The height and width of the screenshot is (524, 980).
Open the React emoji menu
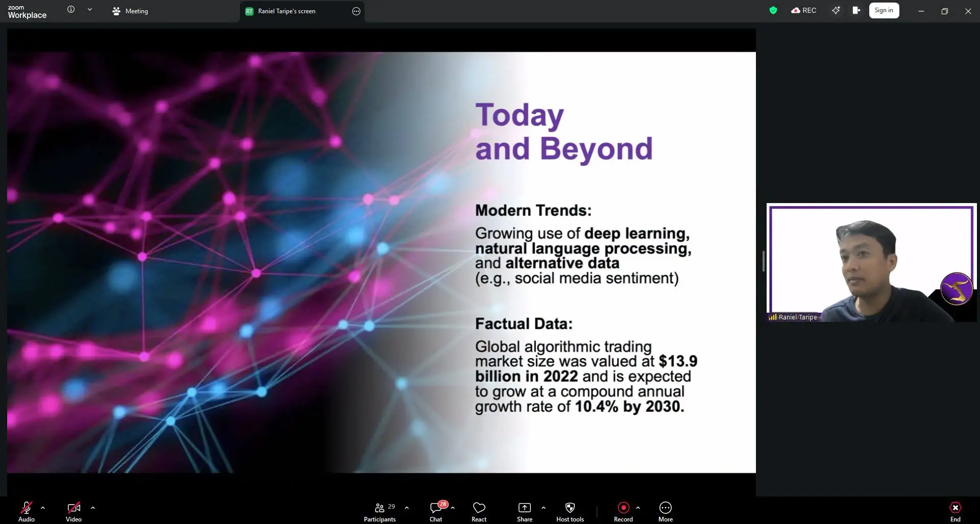click(479, 511)
